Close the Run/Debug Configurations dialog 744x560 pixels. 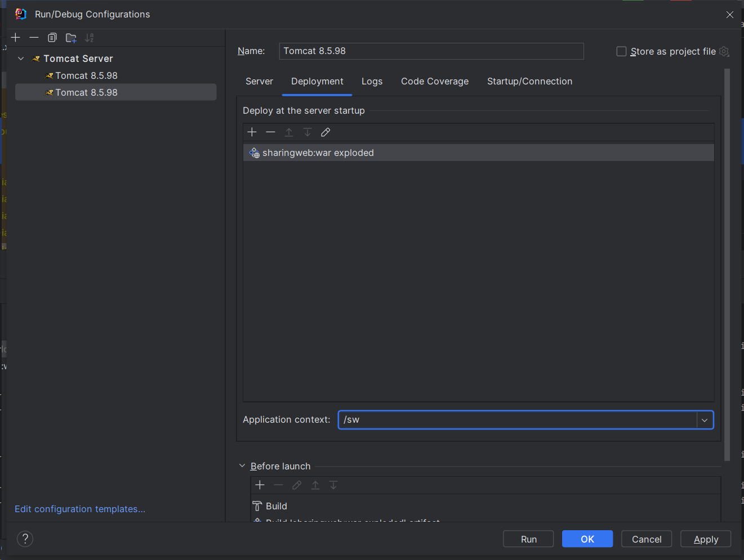730,15
